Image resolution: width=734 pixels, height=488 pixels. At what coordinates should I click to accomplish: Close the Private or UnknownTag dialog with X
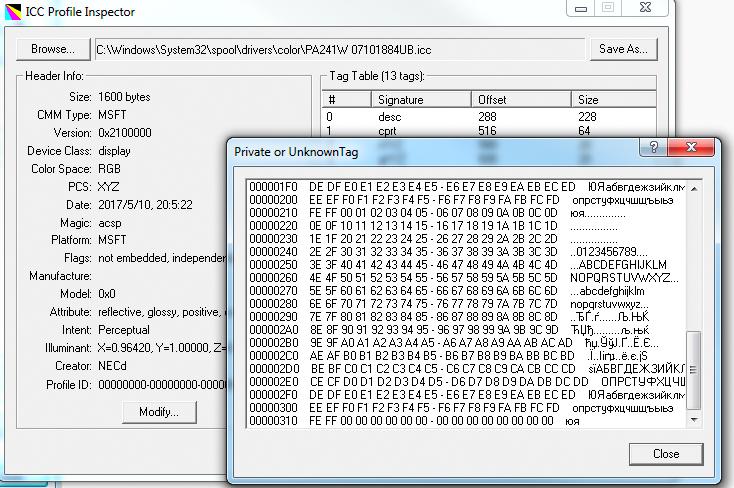pyautogui.click(x=691, y=147)
